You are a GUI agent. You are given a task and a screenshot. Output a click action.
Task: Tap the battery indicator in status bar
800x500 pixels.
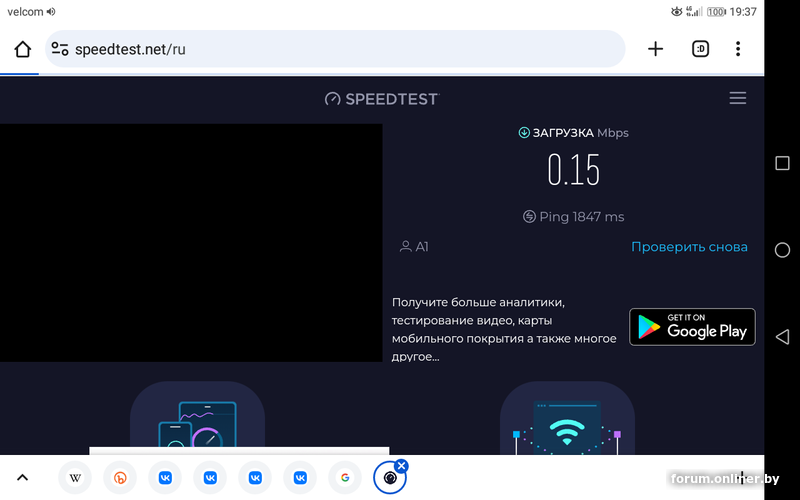click(x=716, y=12)
